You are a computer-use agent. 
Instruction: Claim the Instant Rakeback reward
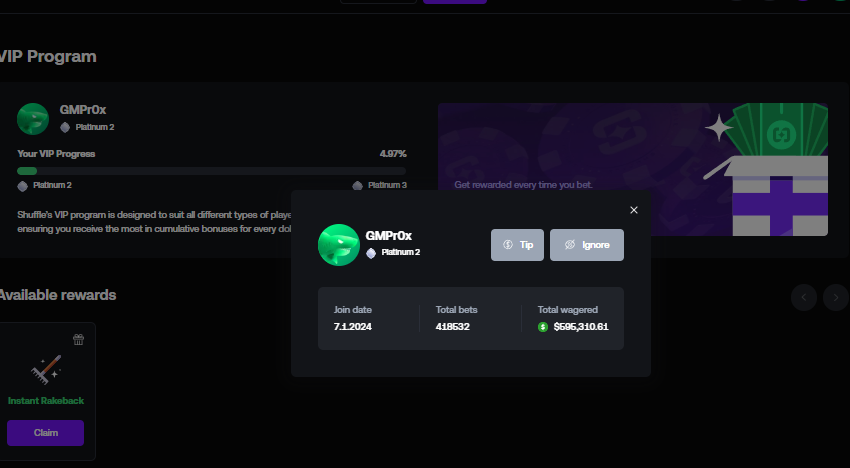46,433
